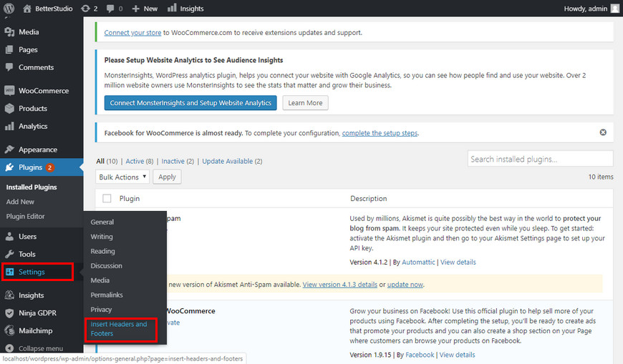Image resolution: width=623 pixels, height=364 pixels.
Task: Tick the select-all Plugin checkbox
Action: click(x=107, y=198)
